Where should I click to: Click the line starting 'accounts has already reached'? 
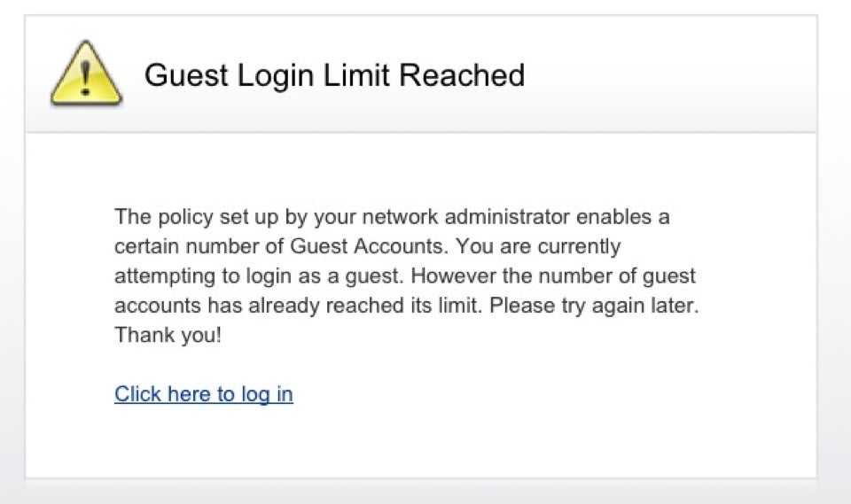(x=407, y=306)
